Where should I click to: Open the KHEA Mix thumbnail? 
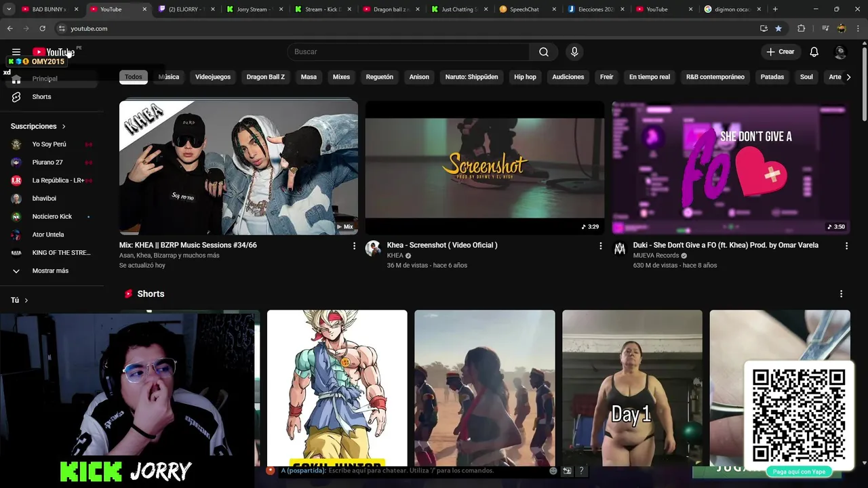point(239,167)
